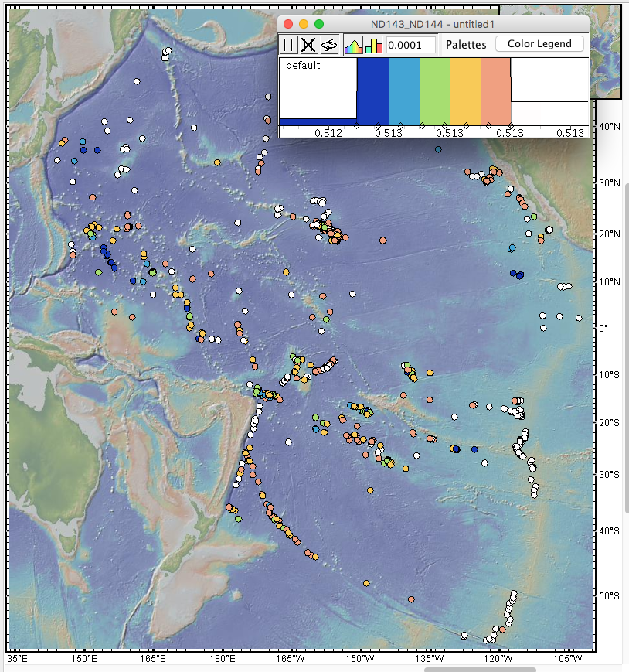Viewport: 629px width, 672px height.
Task: Click the vertical-bars normalize histogram icon
Action: [289, 45]
